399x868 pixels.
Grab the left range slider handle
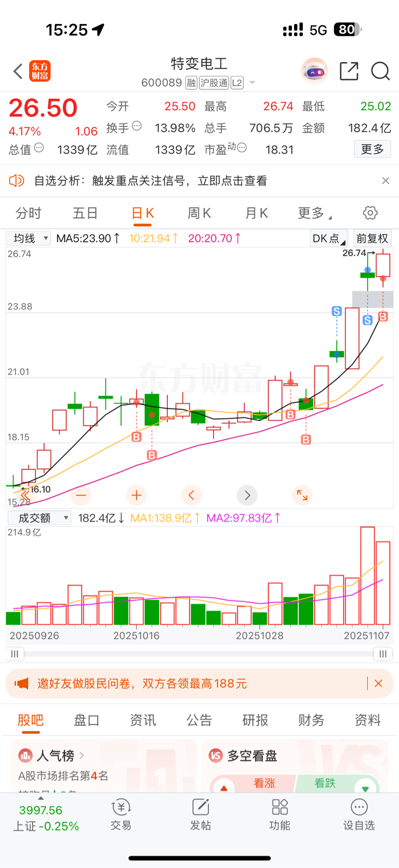coord(15,654)
